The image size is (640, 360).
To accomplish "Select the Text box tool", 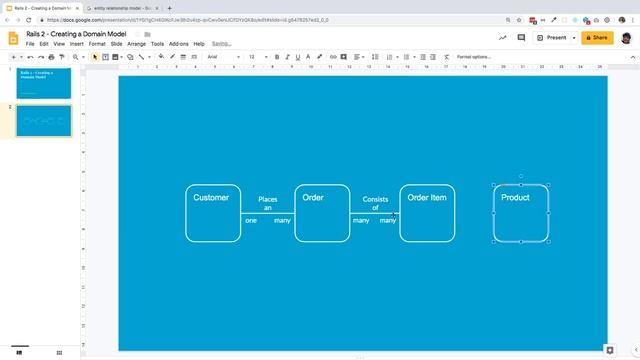I will coord(105,57).
